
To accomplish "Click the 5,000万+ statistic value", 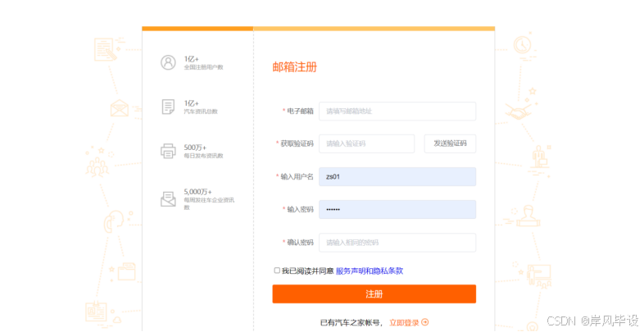I will click(x=197, y=192).
